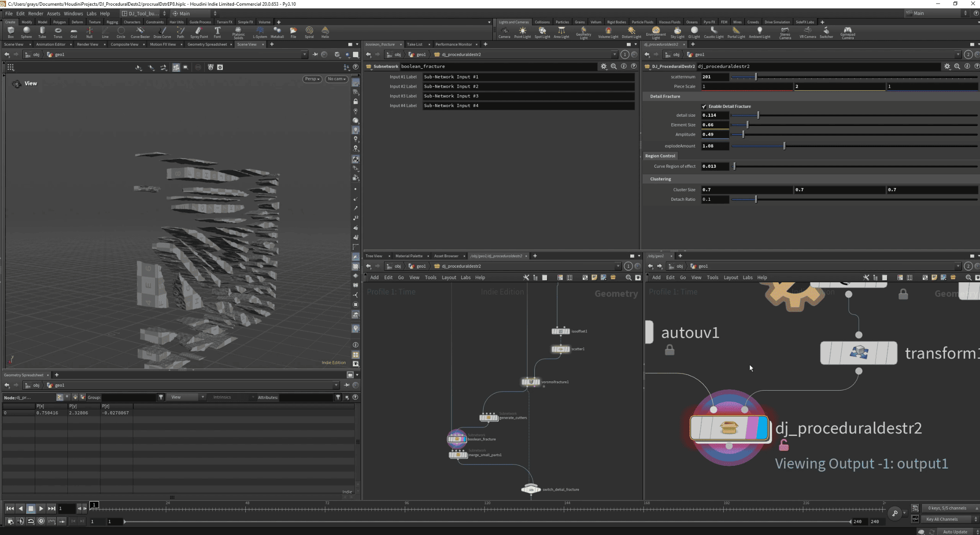The width and height of the screenshot is (980, 535).
Task: Add a Spot Light from the shelf
Action: [542, 32]
